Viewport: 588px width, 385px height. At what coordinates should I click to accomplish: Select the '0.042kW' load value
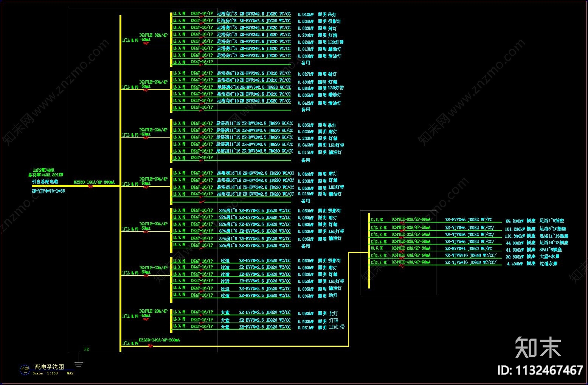pyautogui.click(x=306, y=103)
